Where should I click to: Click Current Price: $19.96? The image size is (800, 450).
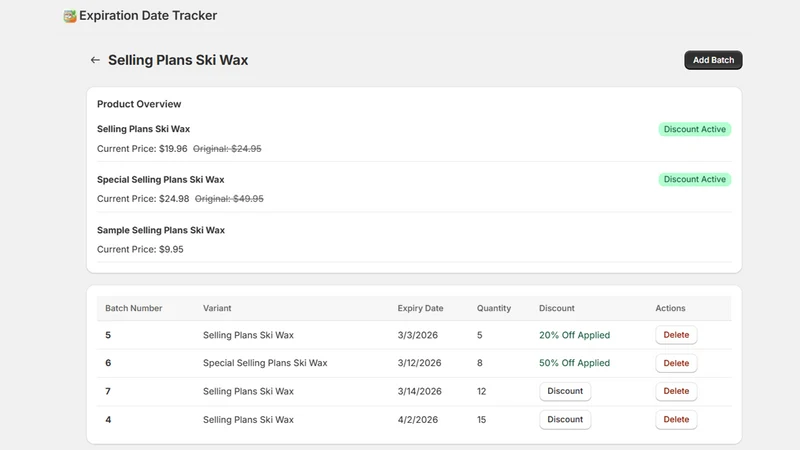(x=142, y=149)
